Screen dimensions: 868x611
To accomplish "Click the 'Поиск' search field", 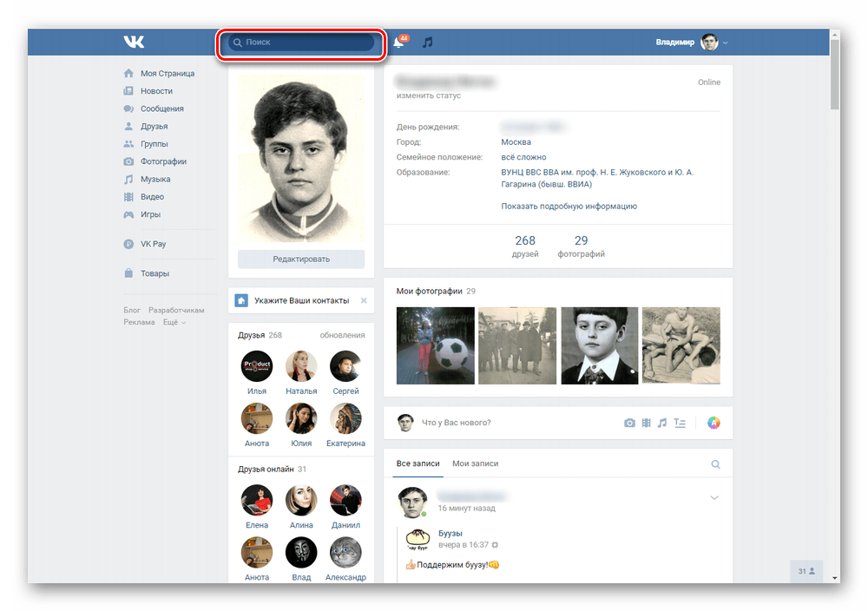I will (301, 42).
